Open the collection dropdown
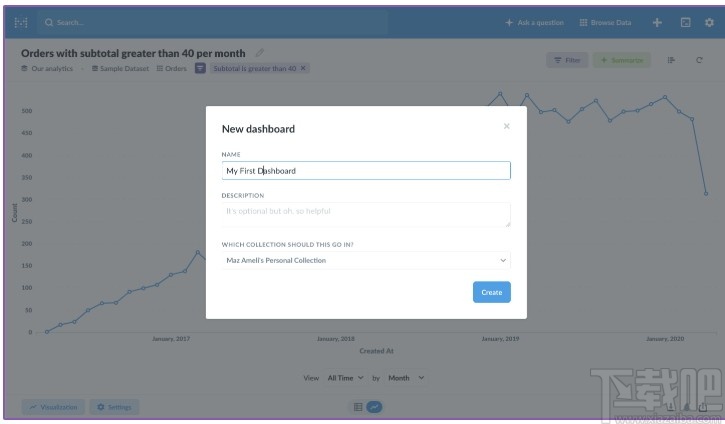 (x=366, y=260)
